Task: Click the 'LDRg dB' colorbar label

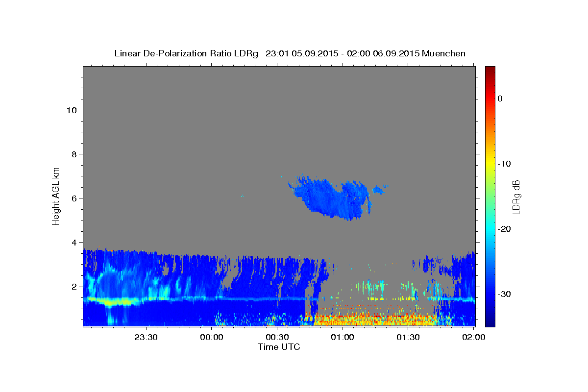Action: coord(515,197)
